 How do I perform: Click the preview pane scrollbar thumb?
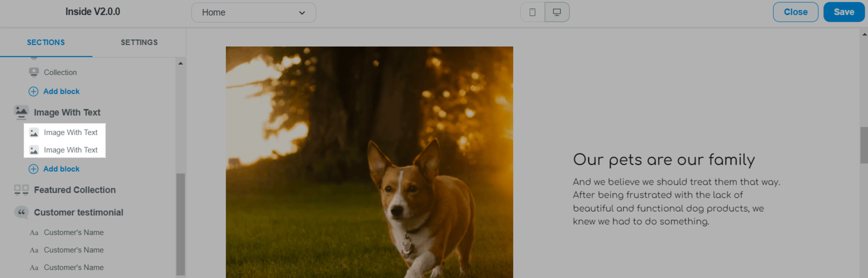(x=864, y=145)
